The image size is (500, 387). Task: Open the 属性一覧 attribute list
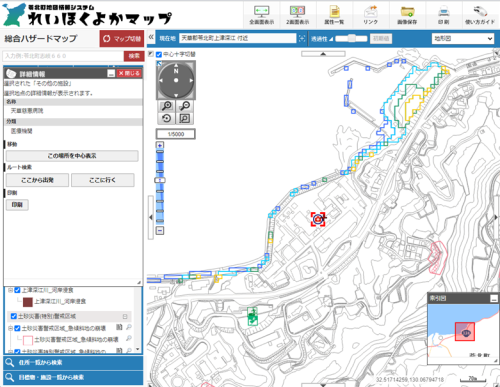click(334, 15)
